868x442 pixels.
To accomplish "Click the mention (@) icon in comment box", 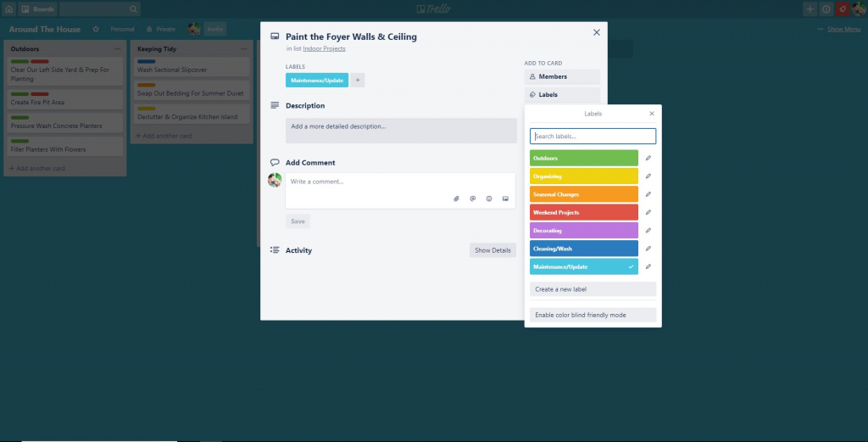I will [472, 199].
